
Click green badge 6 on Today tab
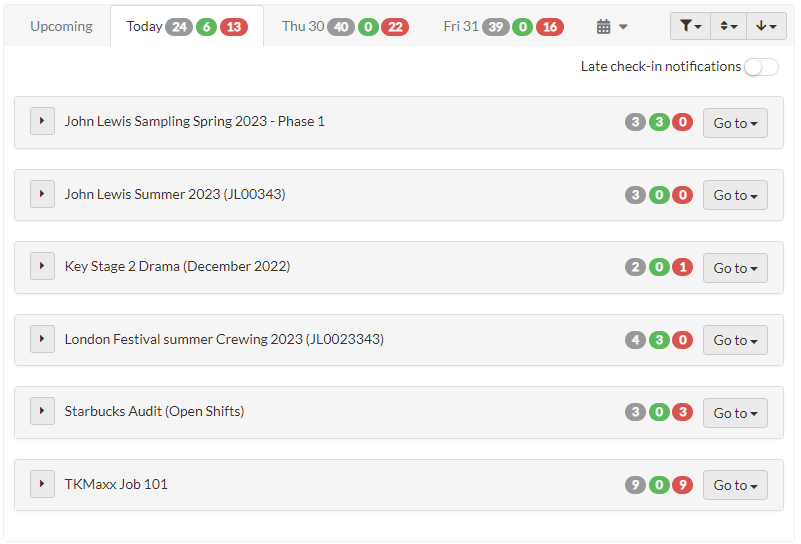pyautogui.click(x=206, y=27)
